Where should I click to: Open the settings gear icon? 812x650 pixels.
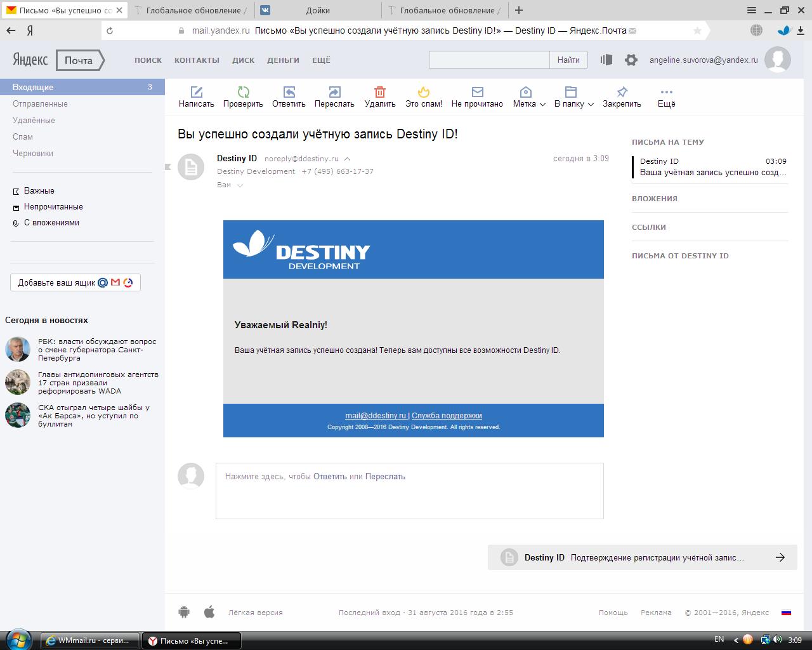coord(631,60)
